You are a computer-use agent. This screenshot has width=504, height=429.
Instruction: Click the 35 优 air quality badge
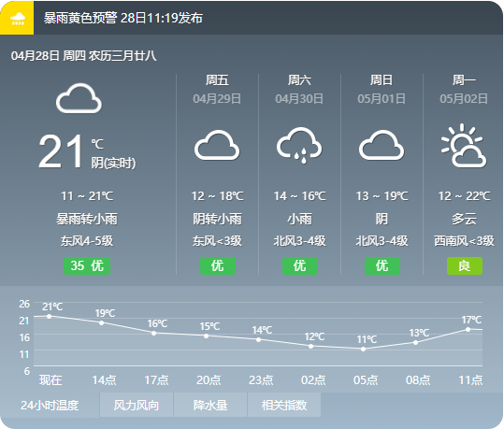coord(87,265)
